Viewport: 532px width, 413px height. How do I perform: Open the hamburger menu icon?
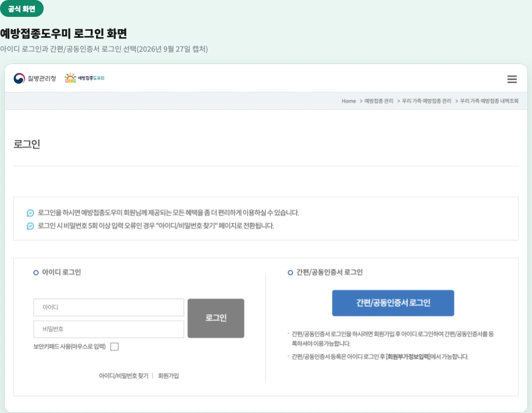point(512,79)
